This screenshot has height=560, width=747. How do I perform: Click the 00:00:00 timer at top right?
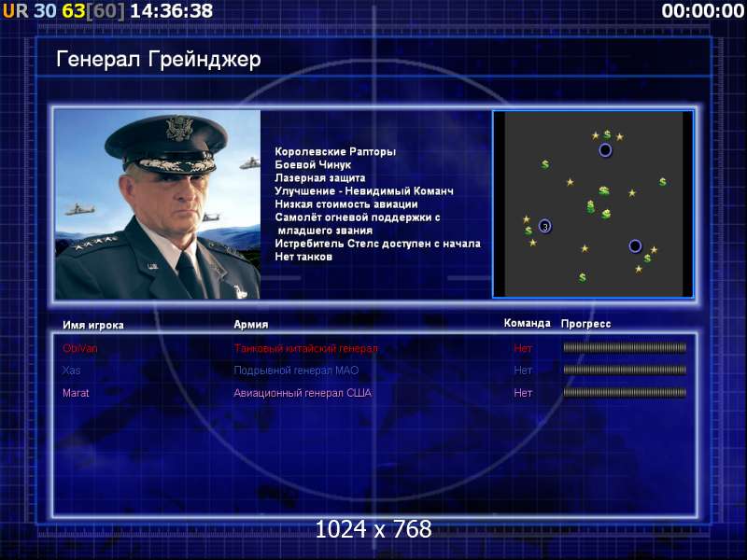pyautogui.click(x=703, y=11)
